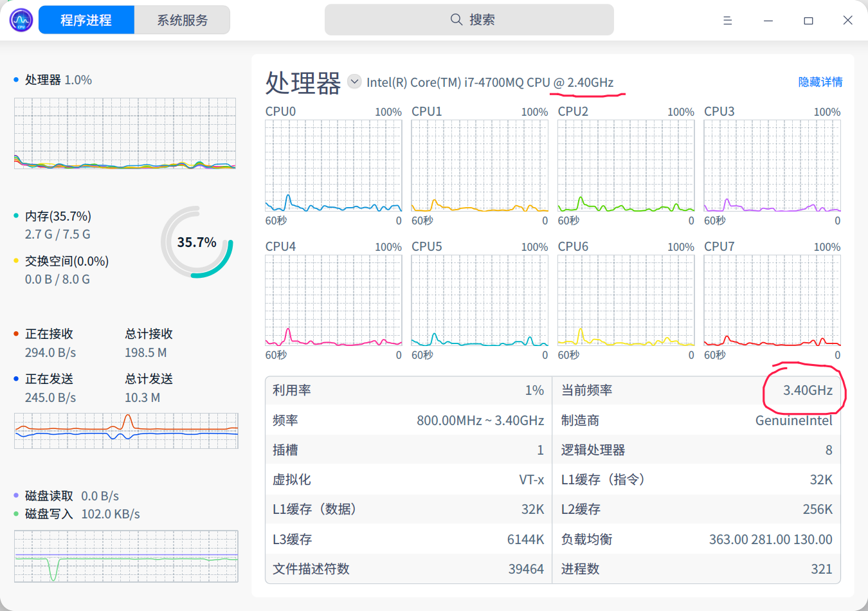Select the network traffic sidebar graph
Viewport: 868px width, 611px height.
click(126, 431)
